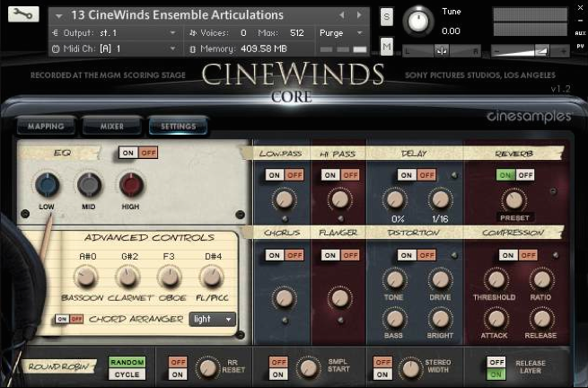
Task: Click the Max voices value 512
Action: click(x=297, y=33)
